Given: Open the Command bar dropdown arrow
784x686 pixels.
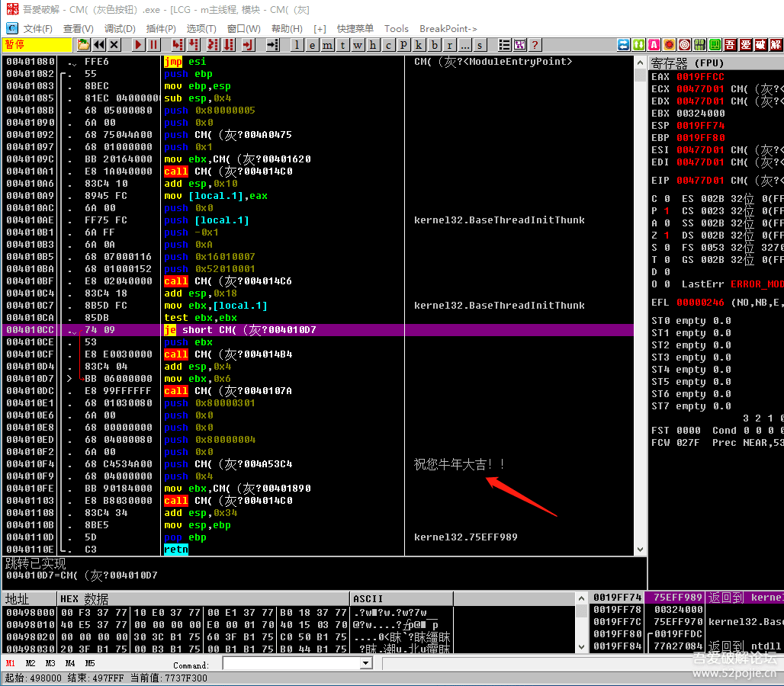Looking at the screenshot, I should (x=365, y=664).
